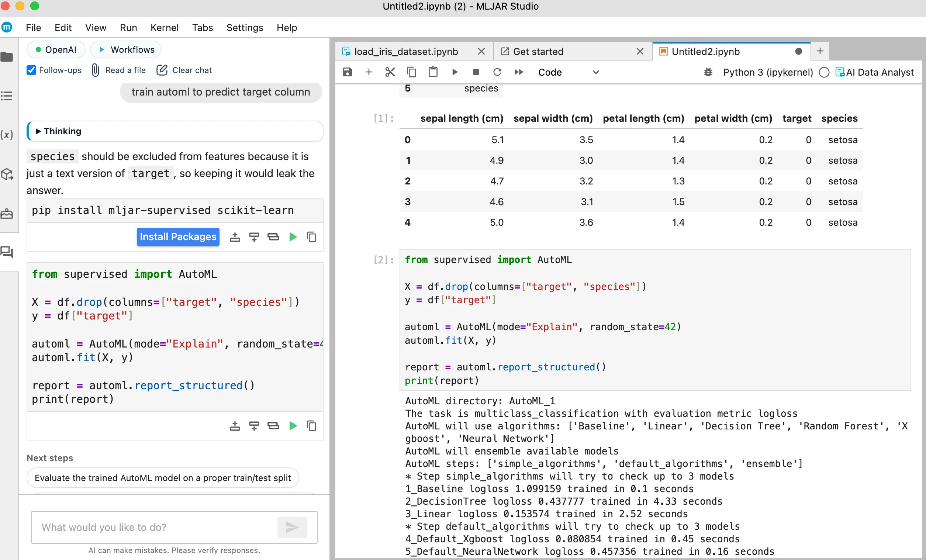The width and height of the screenshot is (926, 560).
Task: Interrupt the kernel with the stop icon
Action: click(476, 72)
